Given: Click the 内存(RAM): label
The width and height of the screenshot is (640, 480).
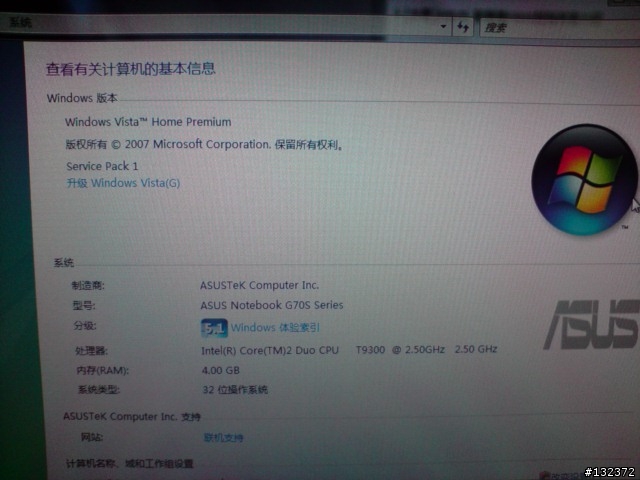Looking at the screenshot, I should (x=102, y=370).
